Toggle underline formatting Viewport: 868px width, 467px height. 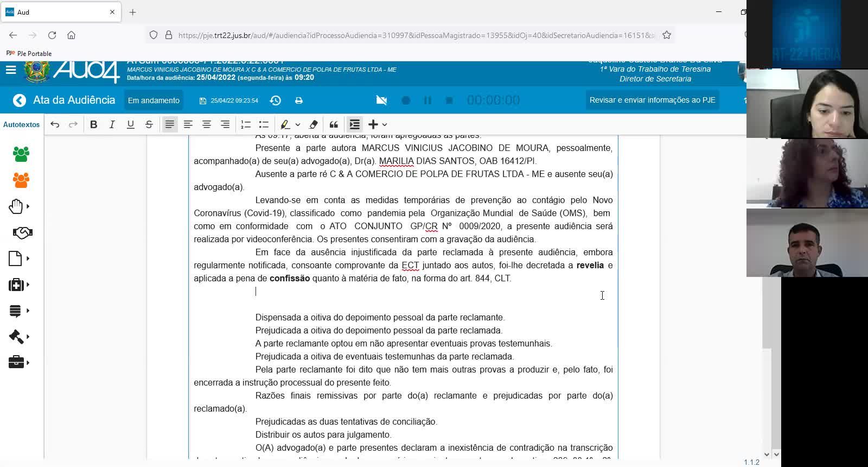131,124
